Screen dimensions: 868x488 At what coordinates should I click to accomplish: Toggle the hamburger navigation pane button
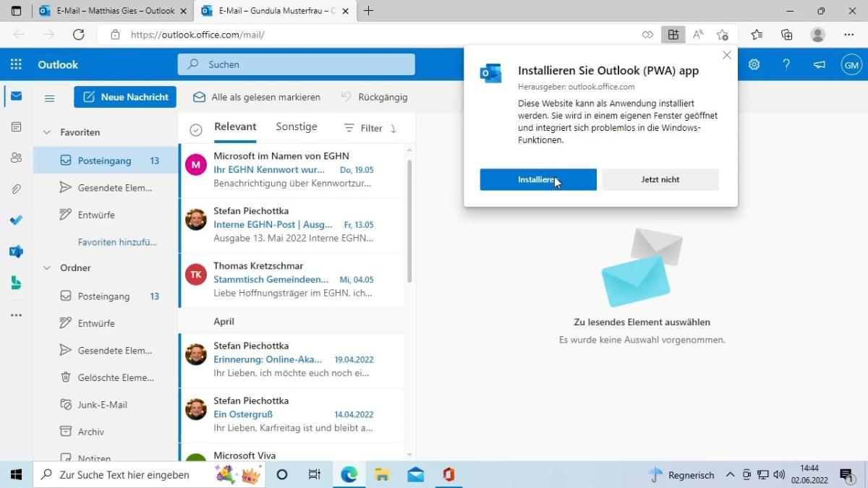coord(50,98)
